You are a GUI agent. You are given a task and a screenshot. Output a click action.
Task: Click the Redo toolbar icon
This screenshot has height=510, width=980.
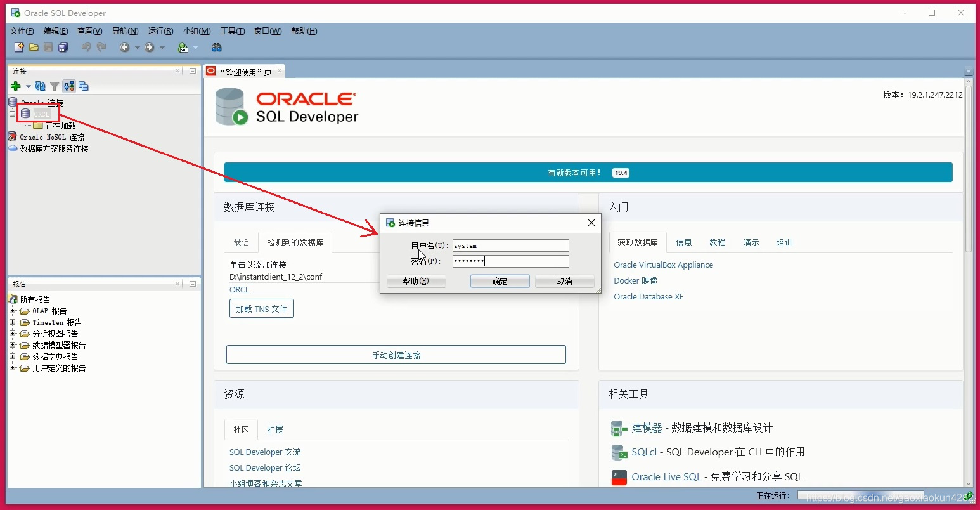pos(101,48)
